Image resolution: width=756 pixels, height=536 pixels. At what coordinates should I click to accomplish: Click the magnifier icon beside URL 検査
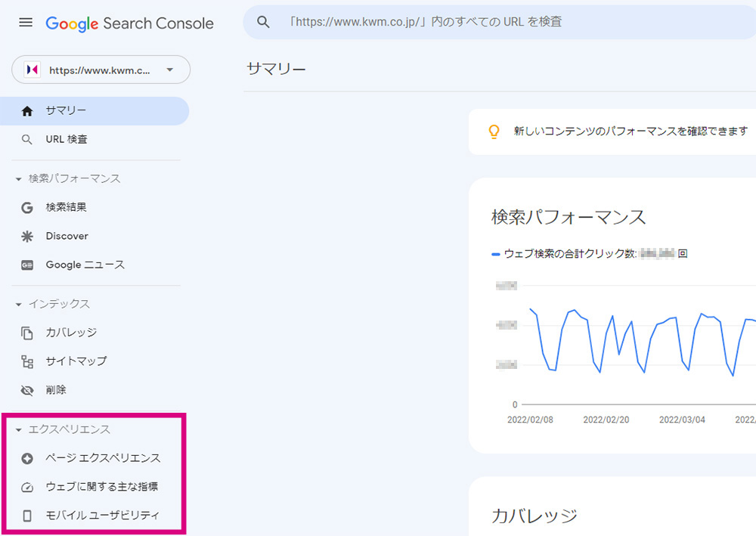(27, 140)
